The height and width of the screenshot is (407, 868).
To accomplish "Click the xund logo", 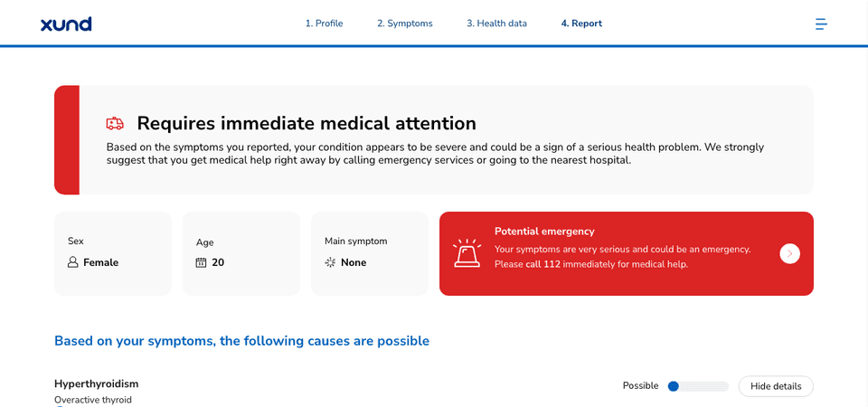I will (x=66, y=24).
